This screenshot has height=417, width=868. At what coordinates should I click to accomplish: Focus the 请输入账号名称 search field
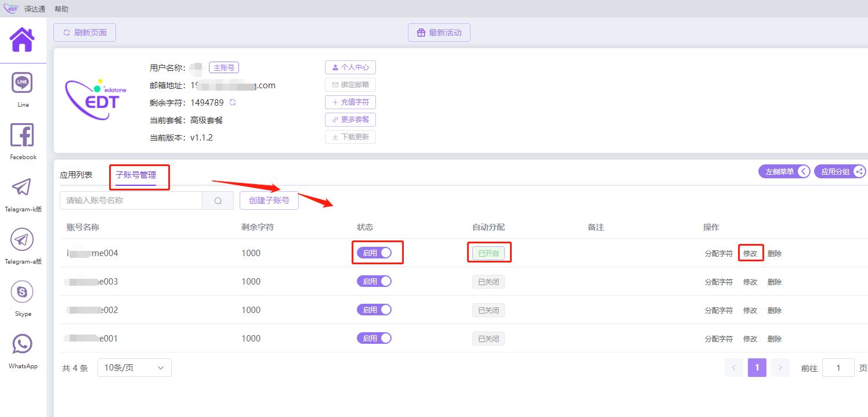click(131, 201)
